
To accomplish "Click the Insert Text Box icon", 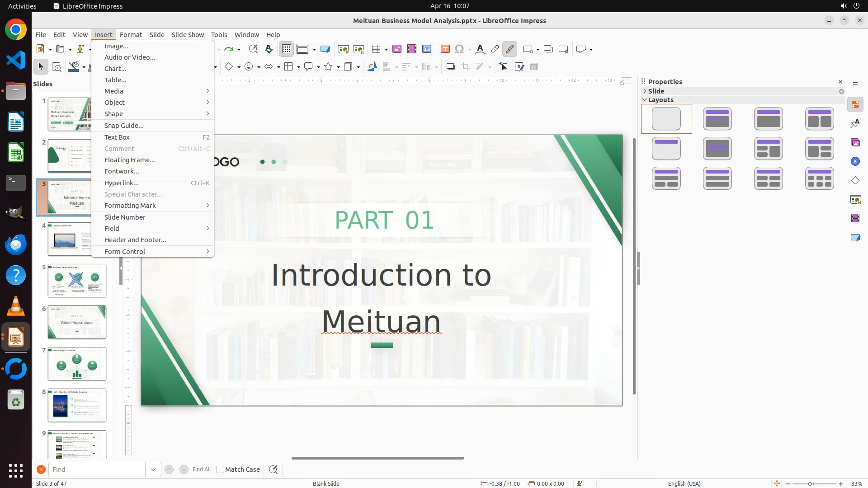I will click(445, 49).
